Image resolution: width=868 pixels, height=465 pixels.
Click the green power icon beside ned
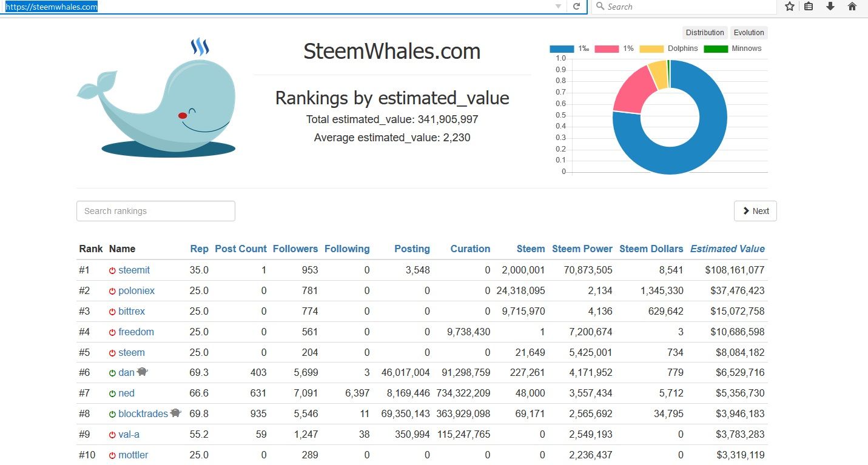(x=112, y=393)
